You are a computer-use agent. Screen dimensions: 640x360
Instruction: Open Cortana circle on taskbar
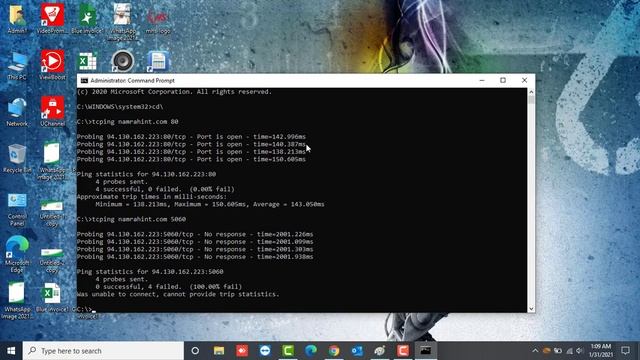[x=195, y=351]
